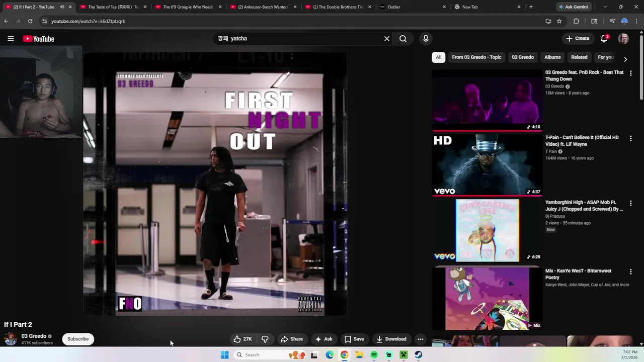
Task: Subscribe to the 03 Greedo channel
Action: click(78, 339)
